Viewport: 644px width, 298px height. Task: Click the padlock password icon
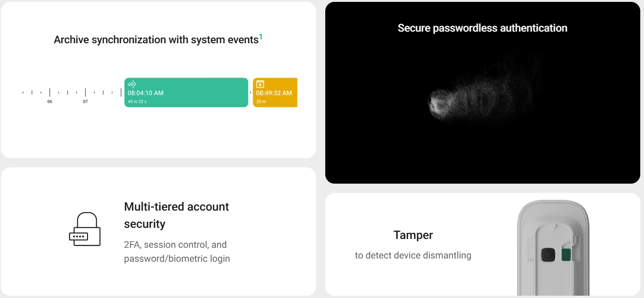(x=85, y=229)
